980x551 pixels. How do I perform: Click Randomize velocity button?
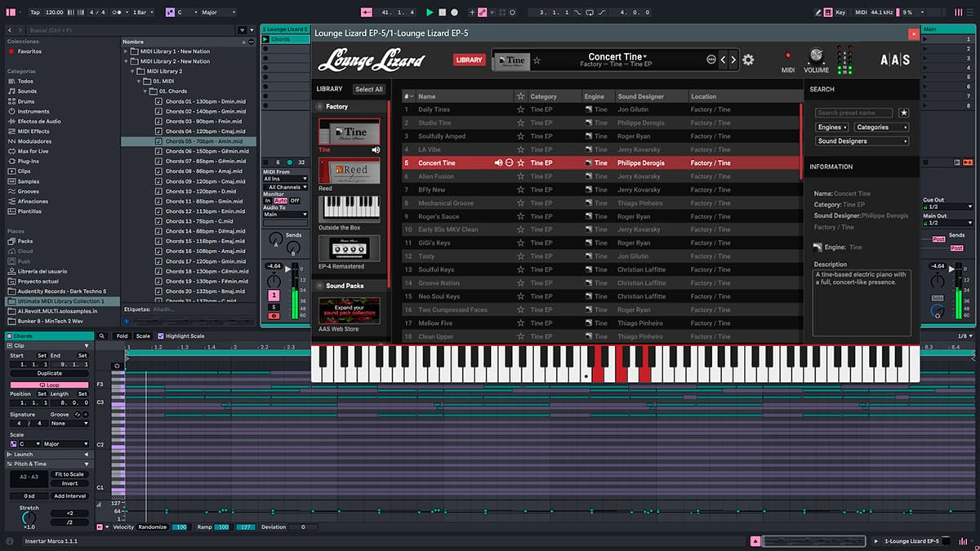(152, 527)
